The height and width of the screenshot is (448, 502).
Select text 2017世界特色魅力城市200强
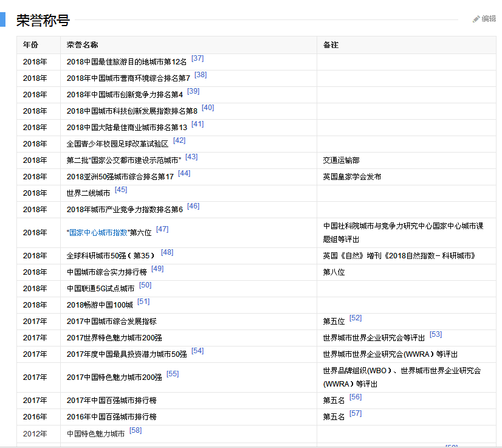[114, 338]
